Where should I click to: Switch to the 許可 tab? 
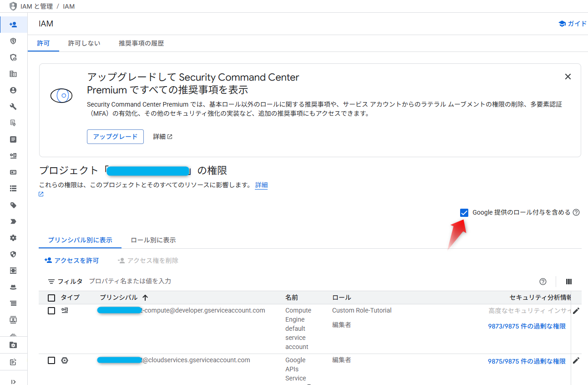tap(43, 43)
